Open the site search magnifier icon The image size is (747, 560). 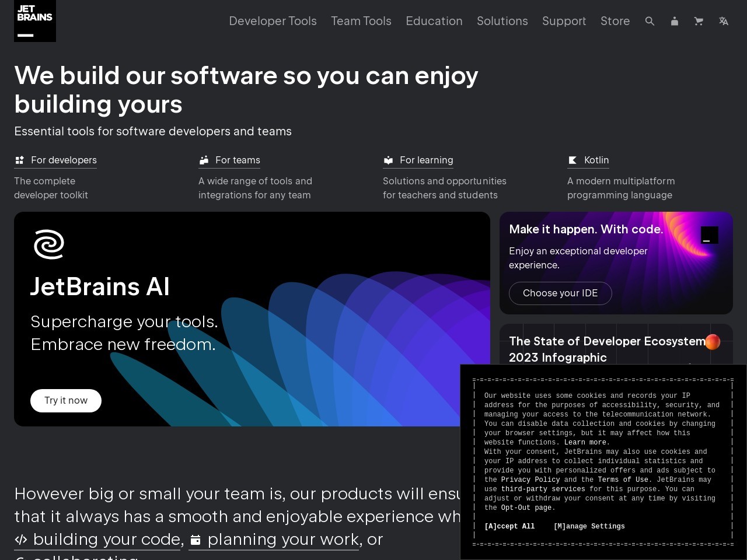(650, 21)
